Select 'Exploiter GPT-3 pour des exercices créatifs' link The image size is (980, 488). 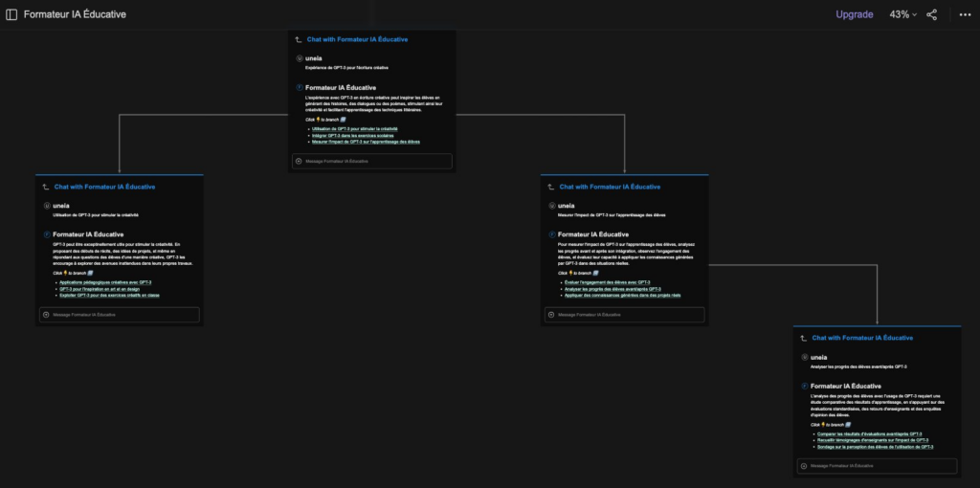(108, 295)
